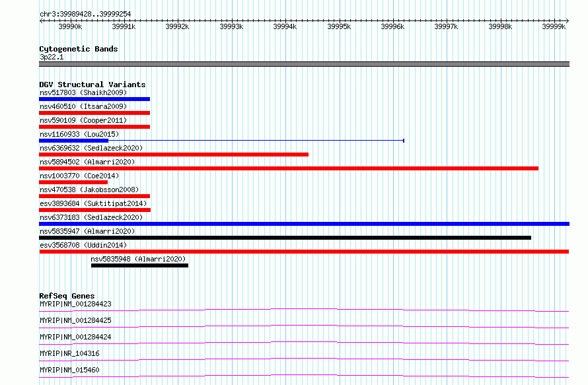Click the nsv590109 (Cooper2011) label
The height and width of the screenshot is (385, 588).
pyautogui.click(x=83, y=120)
